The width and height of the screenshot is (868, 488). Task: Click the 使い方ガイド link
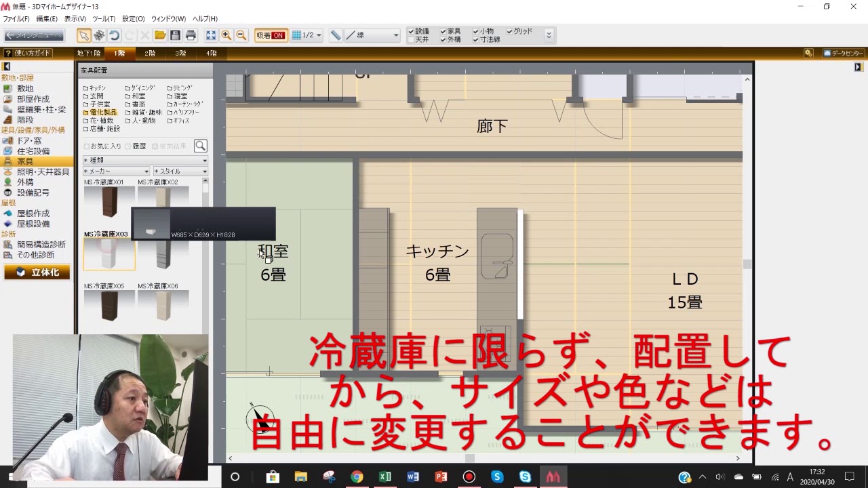point(28,52)
